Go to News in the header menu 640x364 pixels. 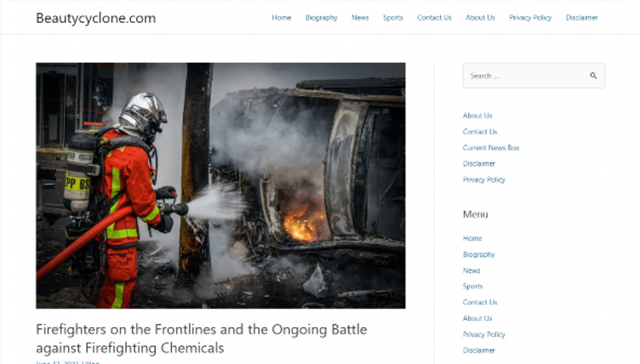[x=360, y=18]
